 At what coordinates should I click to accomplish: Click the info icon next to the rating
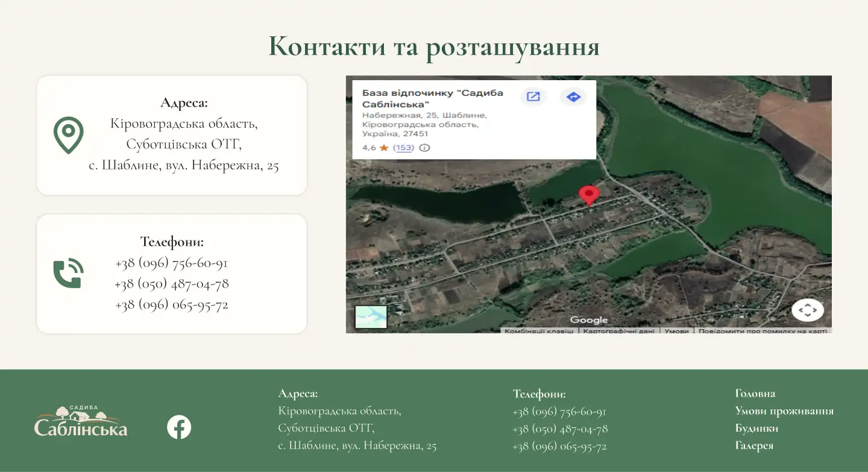(424, 148)
